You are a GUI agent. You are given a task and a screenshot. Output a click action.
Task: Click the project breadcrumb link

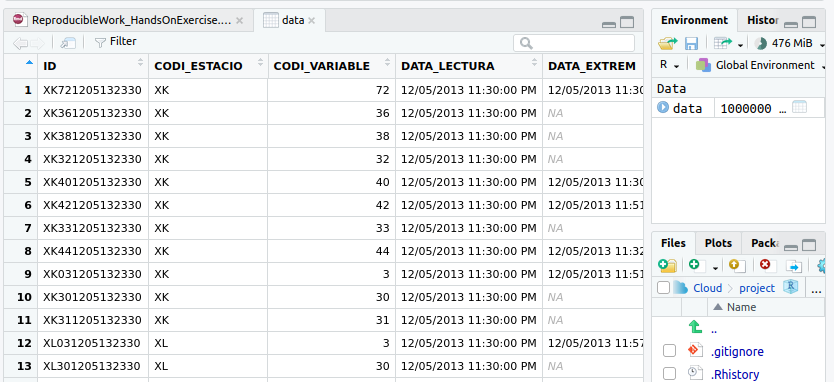click(757, 288)
